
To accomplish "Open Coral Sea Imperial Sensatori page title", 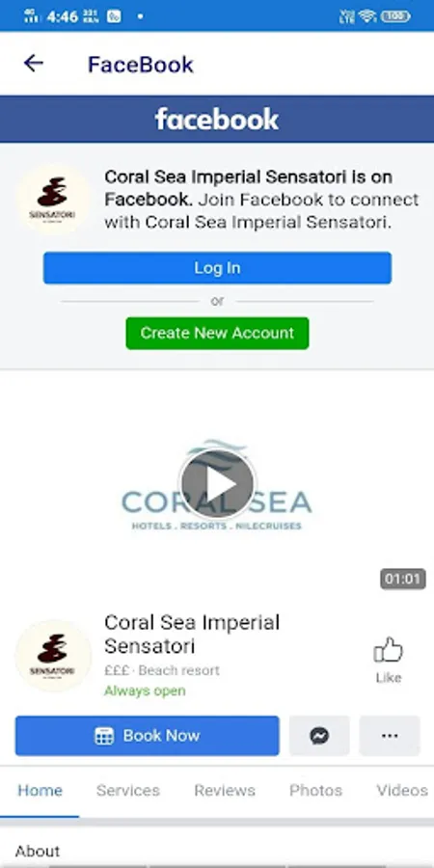I will tap(192, 635).
